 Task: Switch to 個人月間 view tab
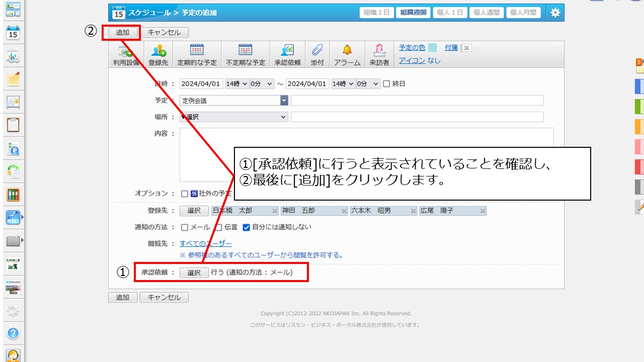coord(523,13)
